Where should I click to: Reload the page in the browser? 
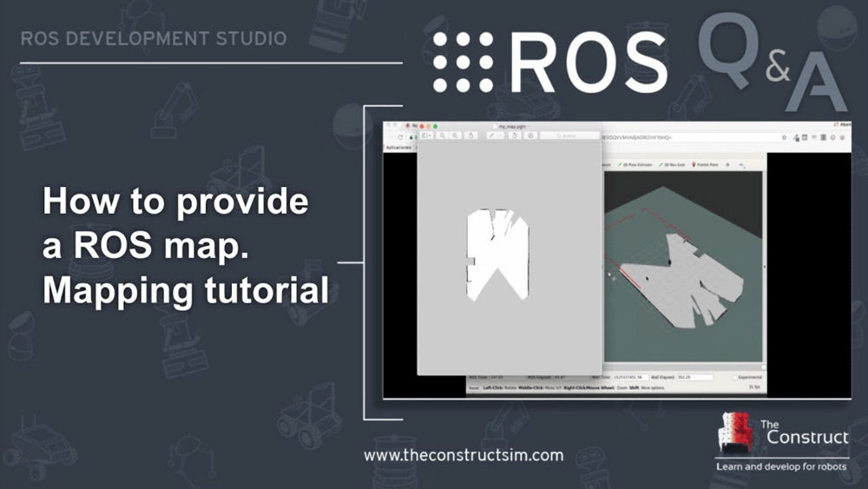[x=400, y=137]
